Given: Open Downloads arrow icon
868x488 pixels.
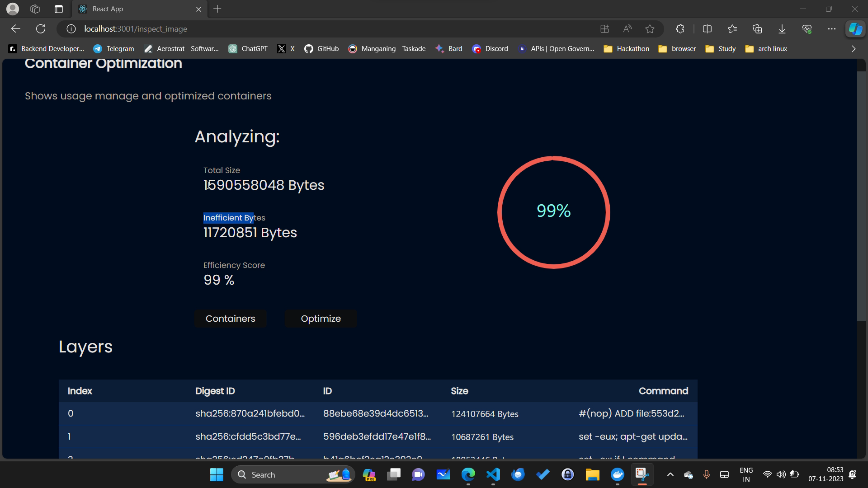Looking at the screenshot, I should point(782,29).
